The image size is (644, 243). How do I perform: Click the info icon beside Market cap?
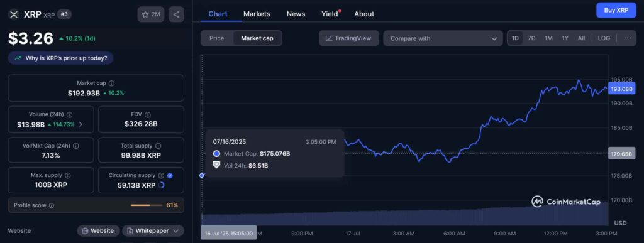click(x=112, y=83)
